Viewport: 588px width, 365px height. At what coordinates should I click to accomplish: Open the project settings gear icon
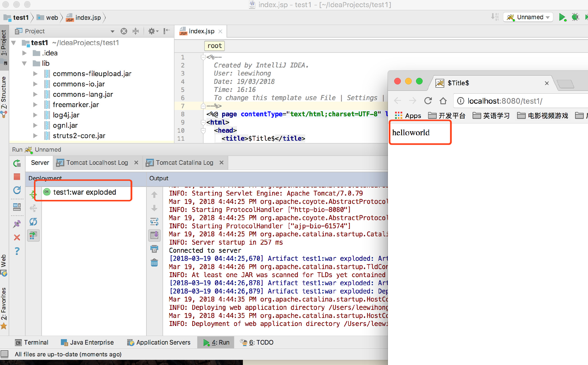click(152, 31)
